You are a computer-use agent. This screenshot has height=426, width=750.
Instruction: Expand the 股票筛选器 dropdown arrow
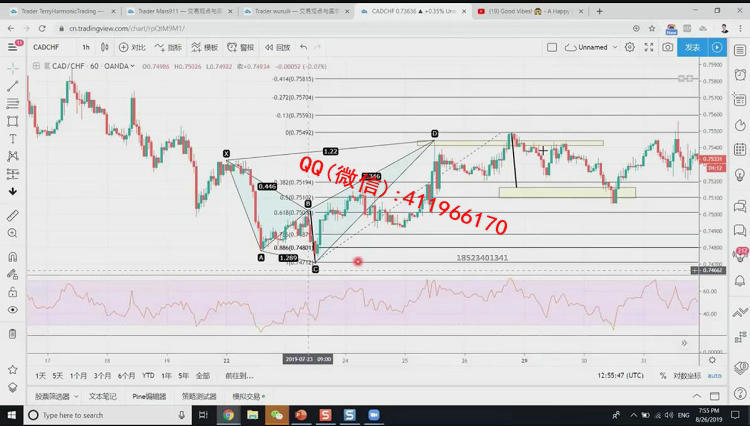click(76, 396)
